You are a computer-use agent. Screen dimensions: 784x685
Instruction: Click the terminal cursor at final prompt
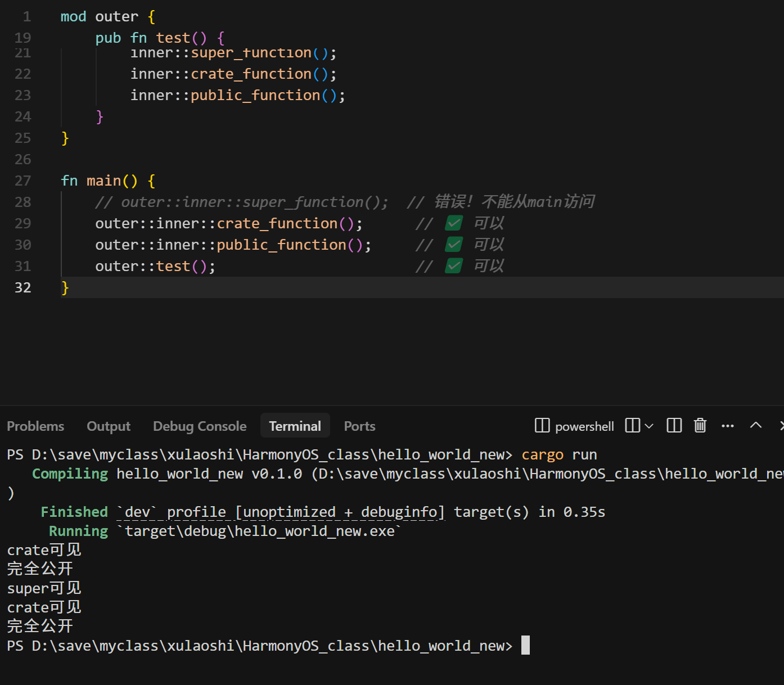click(525, 645)
